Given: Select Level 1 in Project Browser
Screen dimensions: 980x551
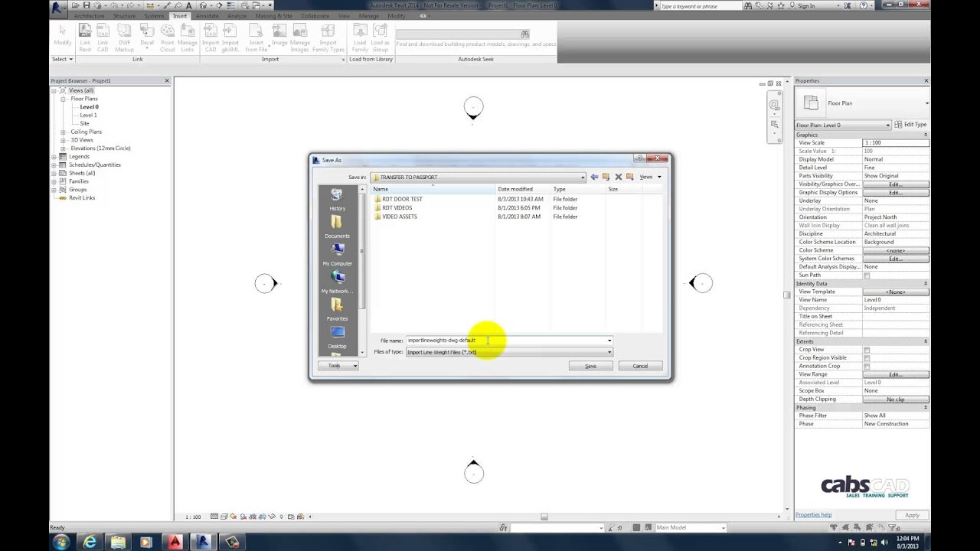Looking at the screenshot, I should 88,116.
